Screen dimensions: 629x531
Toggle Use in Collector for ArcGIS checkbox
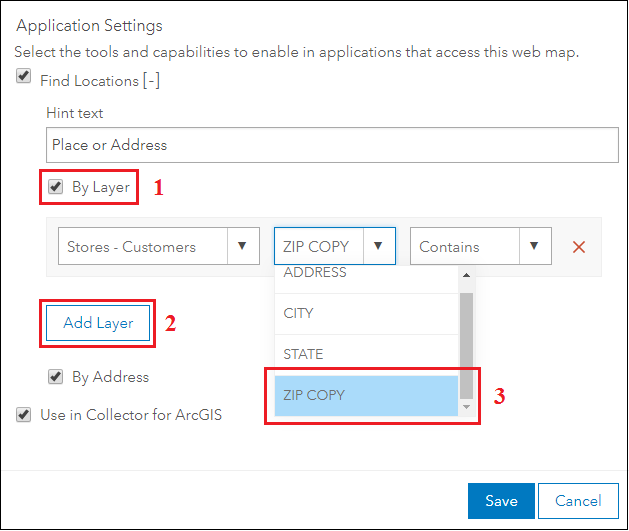click(x=23, y=414)
